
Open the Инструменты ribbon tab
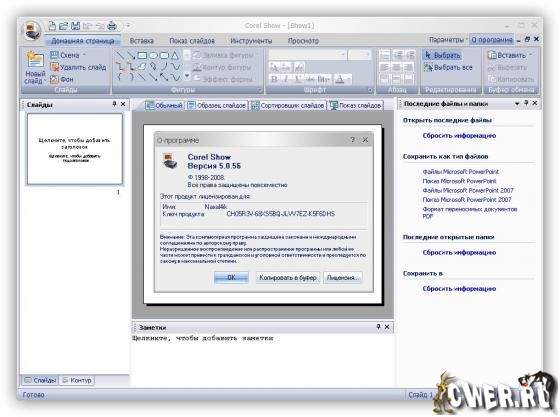(251, 41)
